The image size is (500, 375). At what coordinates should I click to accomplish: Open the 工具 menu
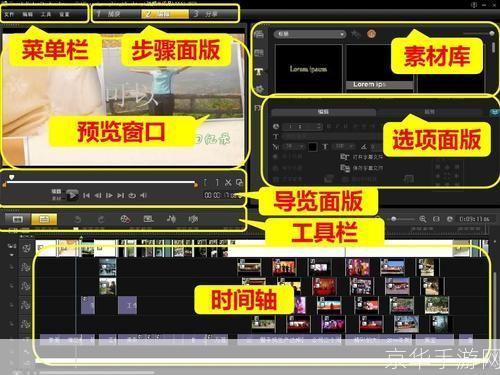coord(46,14)
